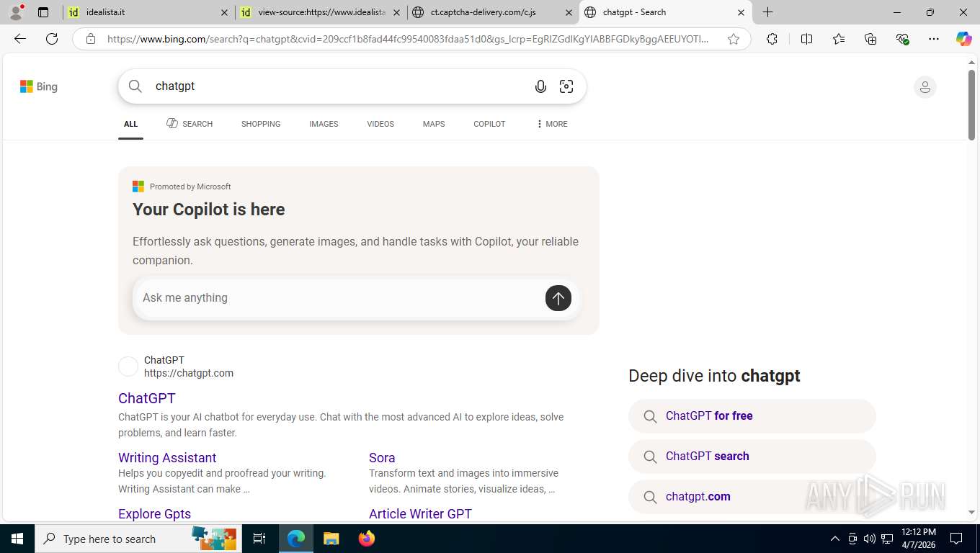This screenshot has height=553, width=980.
Task: Add this page to favorites star
Action: [734, 39]
